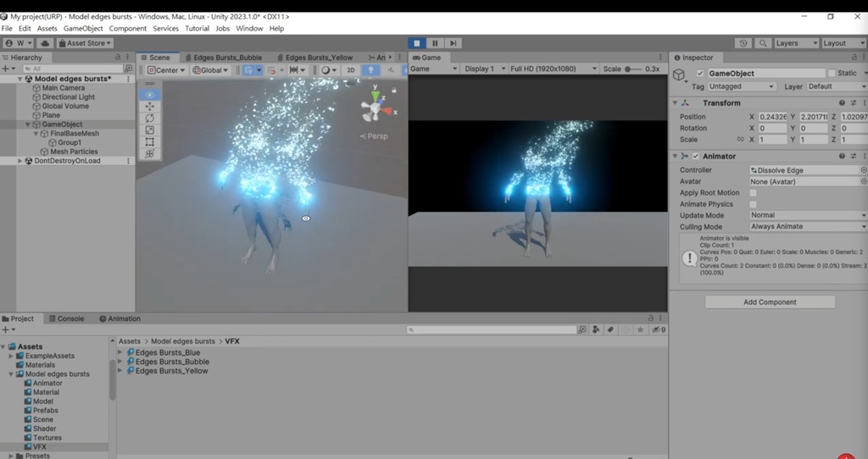Image resolution: width=868 pixels, height=459 pixels.
Task: Toggle Animator component enabled checkbox
Action: [x=696, y=156]
